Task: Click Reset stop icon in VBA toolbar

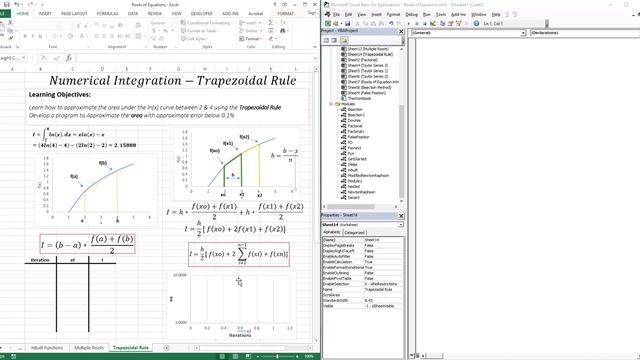Action: click(x=424, y=24)
